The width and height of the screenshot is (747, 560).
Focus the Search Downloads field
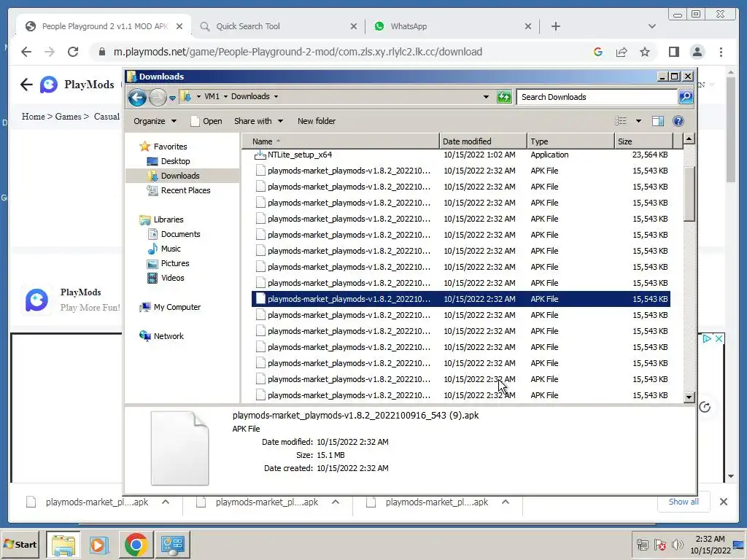tap(597, 97)
